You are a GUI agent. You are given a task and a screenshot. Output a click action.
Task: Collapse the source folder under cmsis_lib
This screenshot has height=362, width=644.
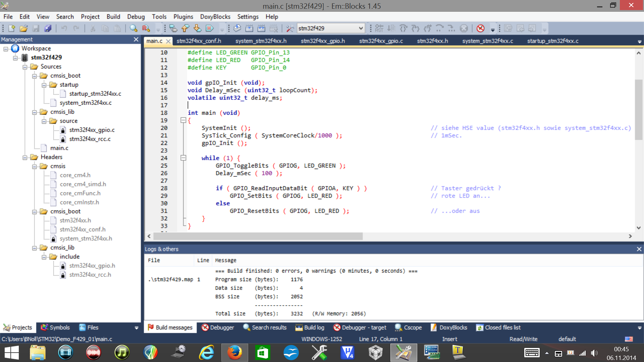(x=44, y=121)
